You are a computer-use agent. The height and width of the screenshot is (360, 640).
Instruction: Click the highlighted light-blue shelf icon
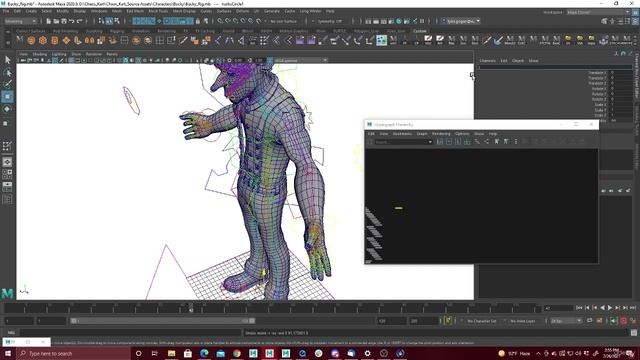pyautogui.click(x=382, y=40)
